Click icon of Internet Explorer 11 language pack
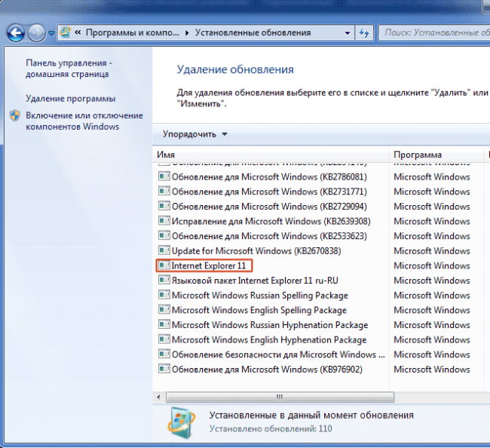Viewport: 490px width, 448px height. [164, 280]
